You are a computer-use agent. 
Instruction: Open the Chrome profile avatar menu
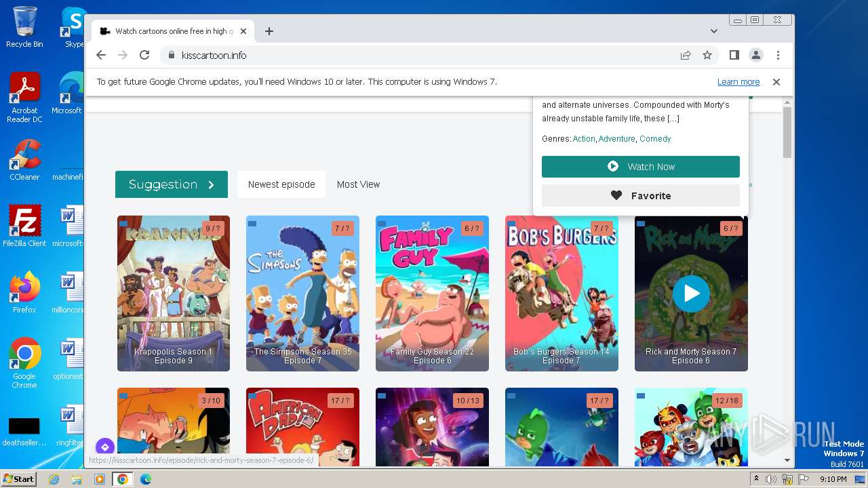point(756,56)
